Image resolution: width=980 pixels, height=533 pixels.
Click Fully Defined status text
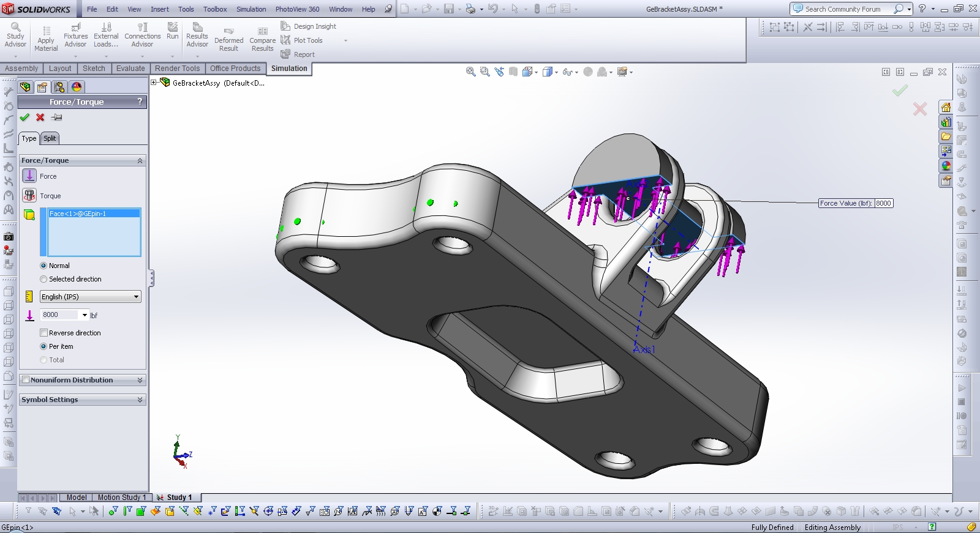[x=772, y=527]
